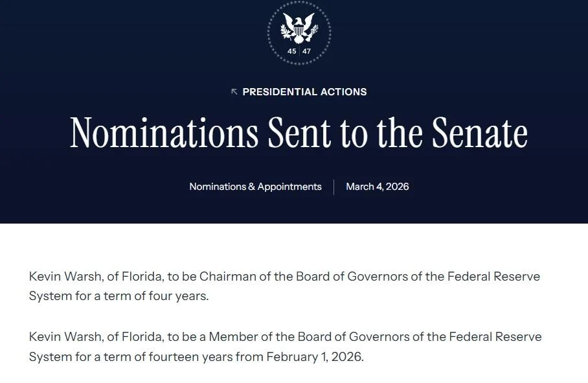This screenshot has height=383, width=588.
Task: Open the Nominations & Appointments category link
Action: coord(255,187)
